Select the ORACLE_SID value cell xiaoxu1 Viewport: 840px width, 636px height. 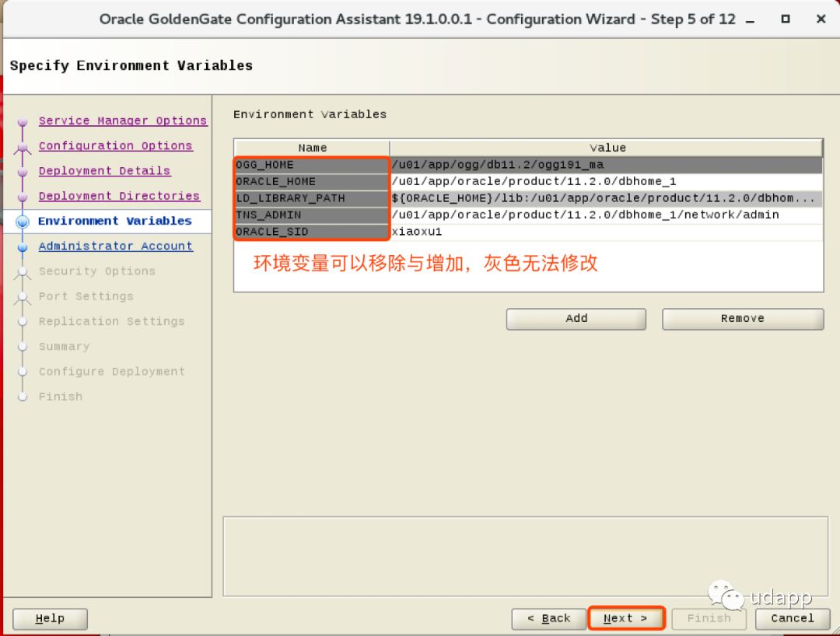pyautogui.click(x=605, y=232)
